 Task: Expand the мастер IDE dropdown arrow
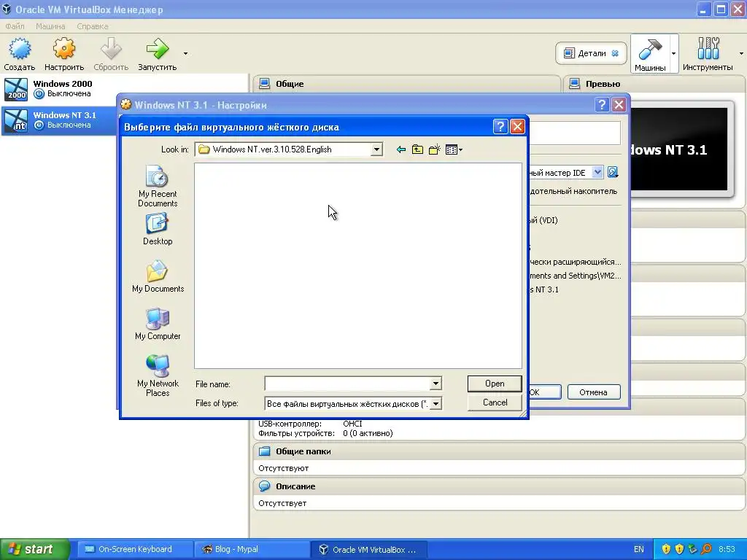pyautogui.click(x=597, y=172)
